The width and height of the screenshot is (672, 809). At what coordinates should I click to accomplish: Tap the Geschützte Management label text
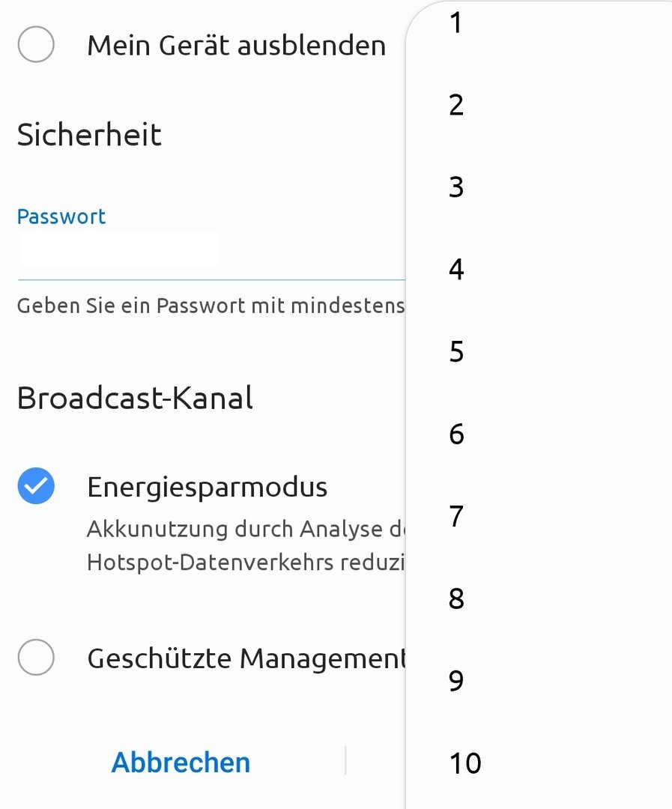246,659
